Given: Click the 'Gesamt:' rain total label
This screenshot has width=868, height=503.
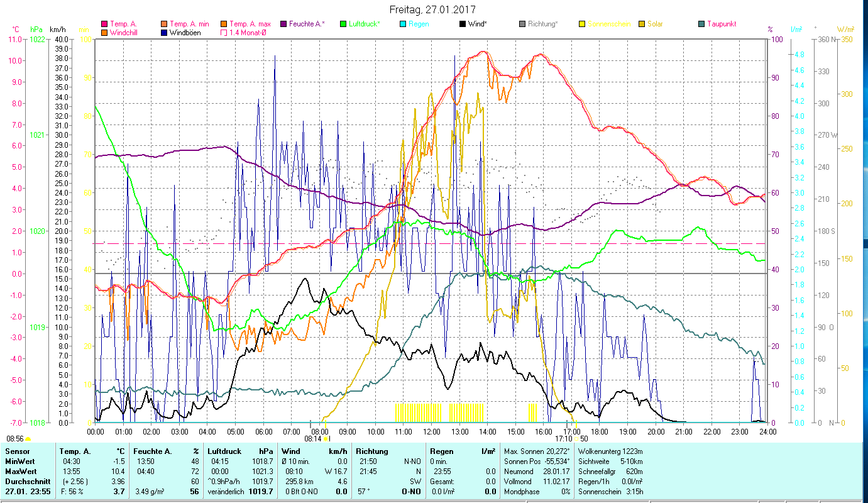Looking at the screenshot, I should (x=443, y=482).
